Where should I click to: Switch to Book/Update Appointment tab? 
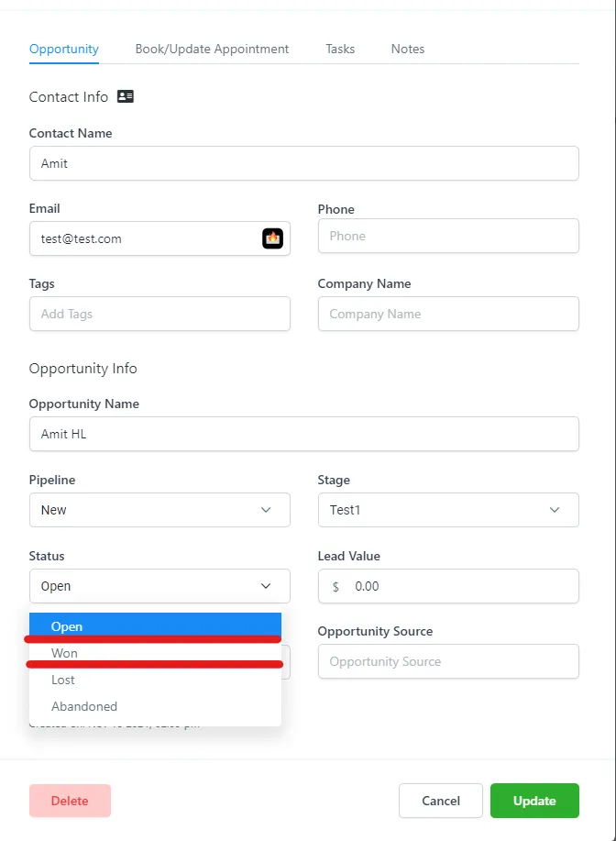pos(212,49)
